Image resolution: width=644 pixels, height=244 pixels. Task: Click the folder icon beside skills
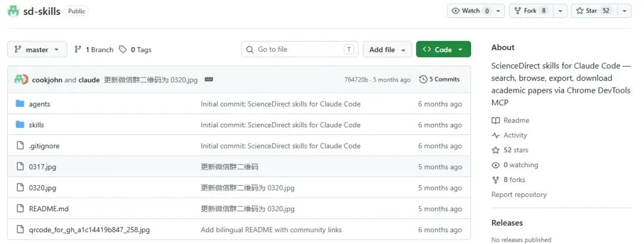[x=20, y=124]
